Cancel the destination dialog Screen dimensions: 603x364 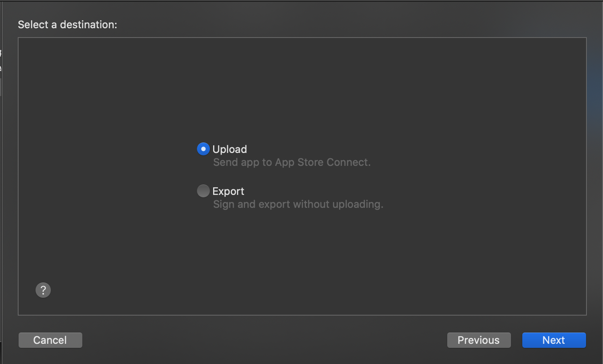coord(50,340)
